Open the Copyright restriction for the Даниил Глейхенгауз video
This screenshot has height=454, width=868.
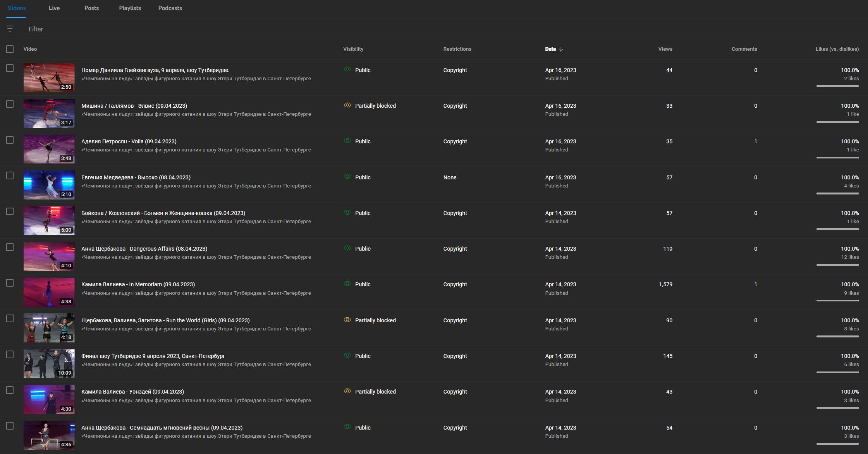[455, 70]
